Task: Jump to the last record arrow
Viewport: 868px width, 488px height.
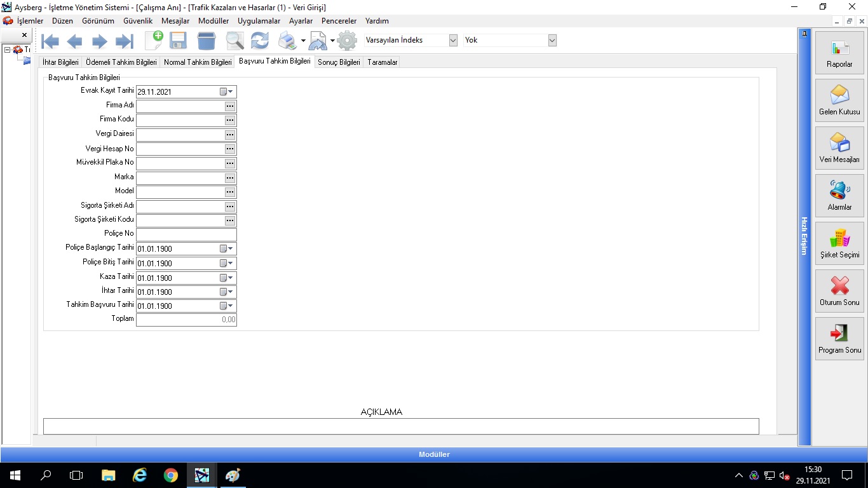Action: (124, 41)
